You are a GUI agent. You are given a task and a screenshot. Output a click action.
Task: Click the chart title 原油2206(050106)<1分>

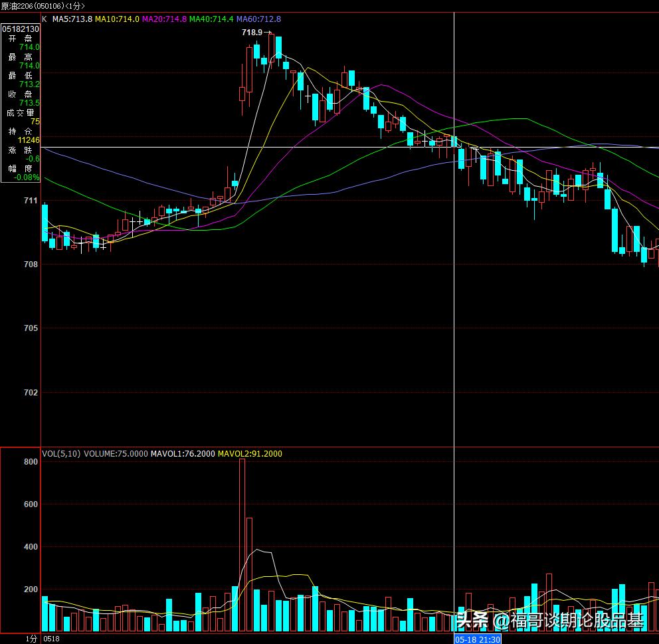(x=43, y=6)
